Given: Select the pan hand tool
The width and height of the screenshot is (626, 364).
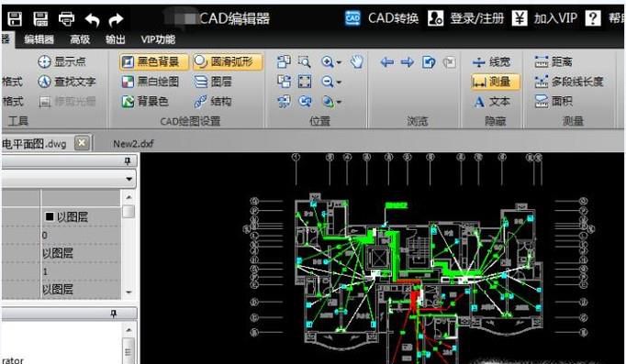Looking at the screenshot, I should click(356, 61).
